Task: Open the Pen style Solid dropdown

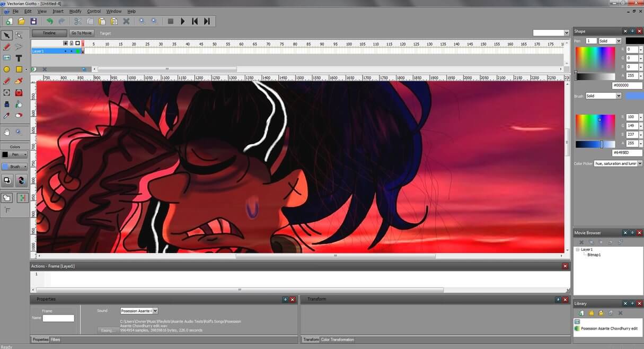Action: 610,41
